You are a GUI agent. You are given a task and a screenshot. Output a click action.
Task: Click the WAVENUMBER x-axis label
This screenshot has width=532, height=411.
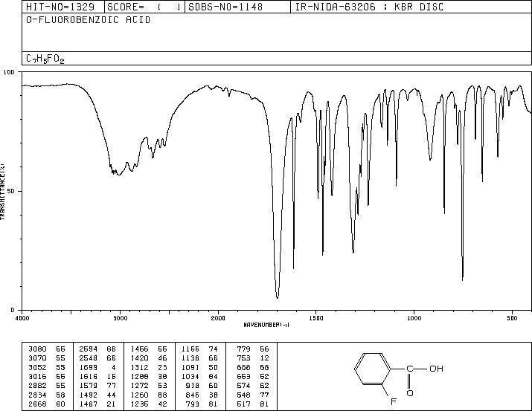(x=266, y=325)
